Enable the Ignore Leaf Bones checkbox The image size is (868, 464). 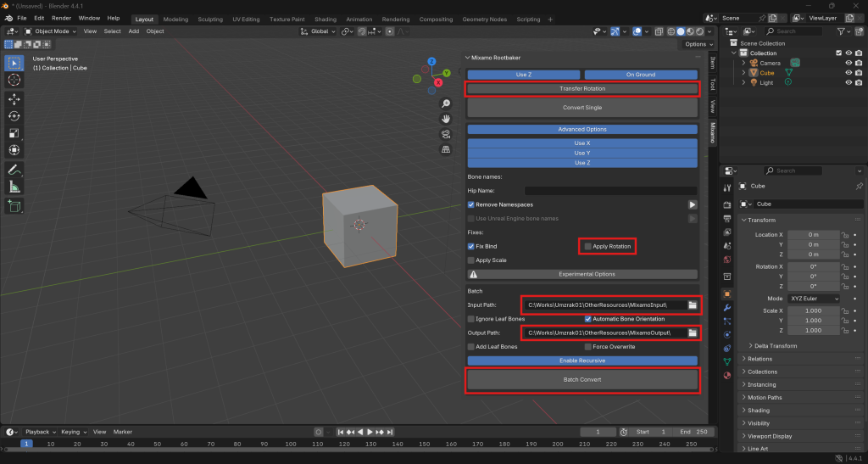coord(471,319)
